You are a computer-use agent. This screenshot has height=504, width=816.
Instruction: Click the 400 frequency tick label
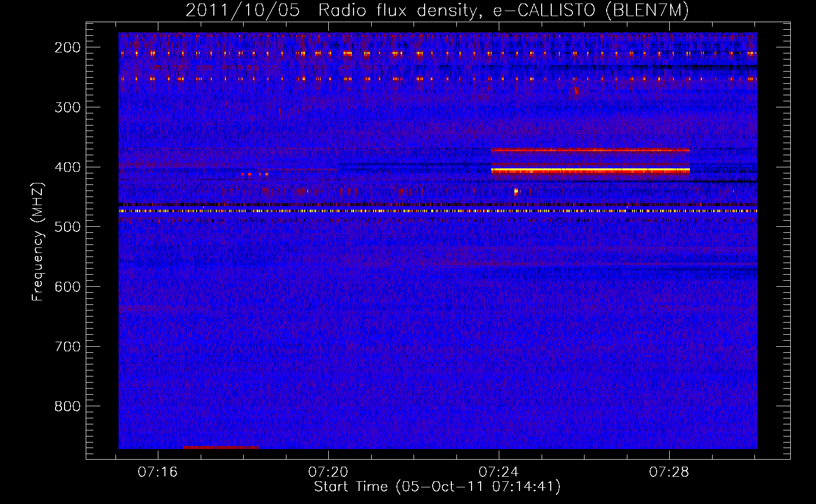68,167
